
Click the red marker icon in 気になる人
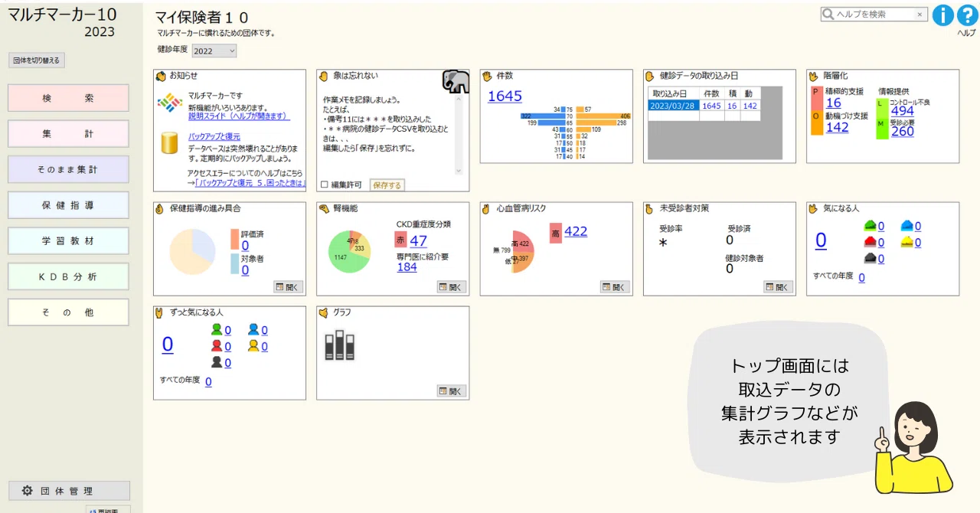pos(870,242)
